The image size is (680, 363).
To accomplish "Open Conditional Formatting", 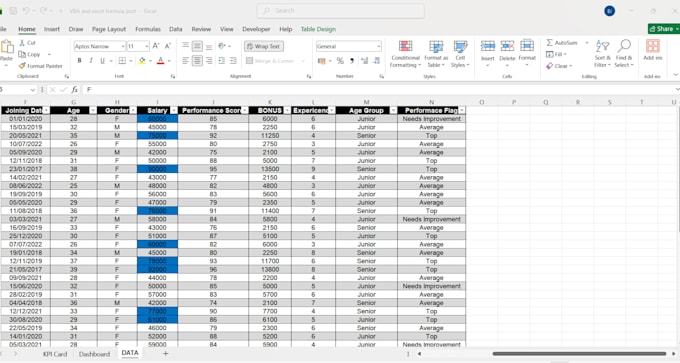I will [x=405, y=54].
